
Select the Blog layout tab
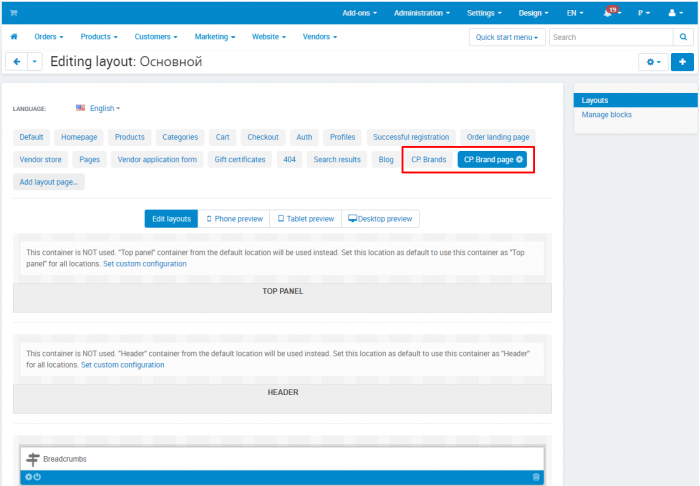tap(386, 159)
